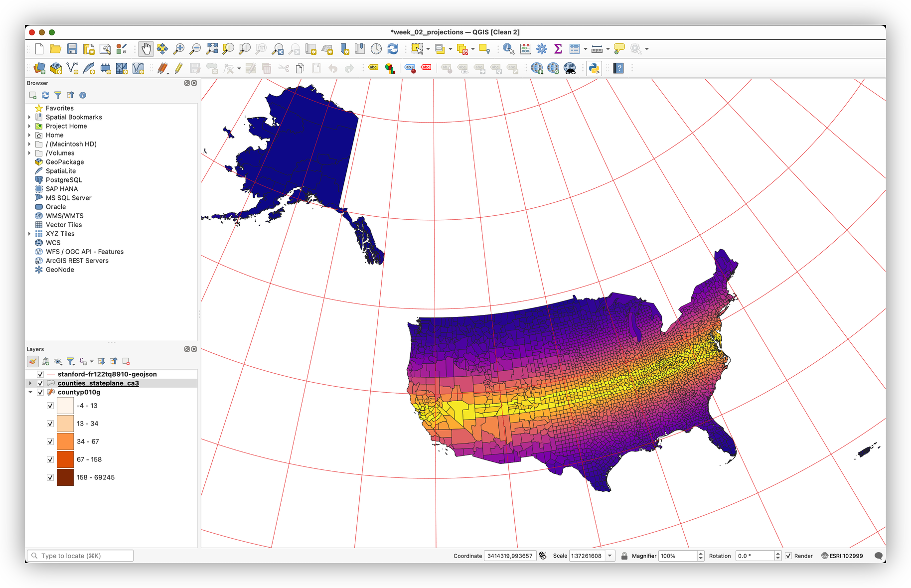Uncheck the counties_stateplane_ca3 layer checkbox

(x=40, y=383)
